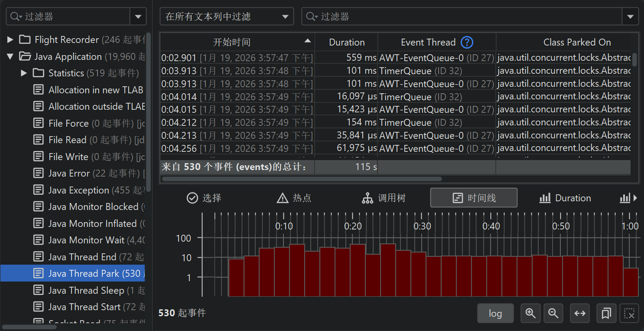Click the help icon beside Event Thread

point(467,43)
